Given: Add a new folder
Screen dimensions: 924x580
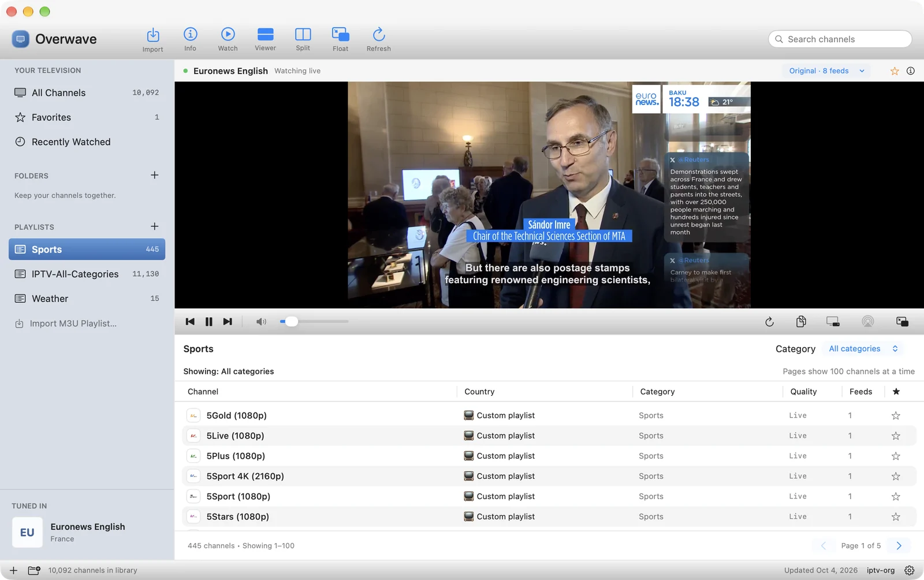Looking at the screenshot, I should (154, 175).
